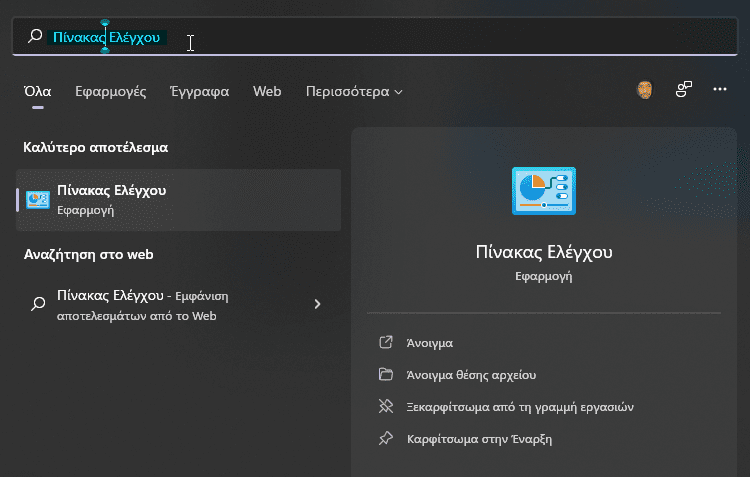The height and width of the screenshot is (477, 750).
Task: Click the Εφαρμογή label under preview title
Action: 544,277
